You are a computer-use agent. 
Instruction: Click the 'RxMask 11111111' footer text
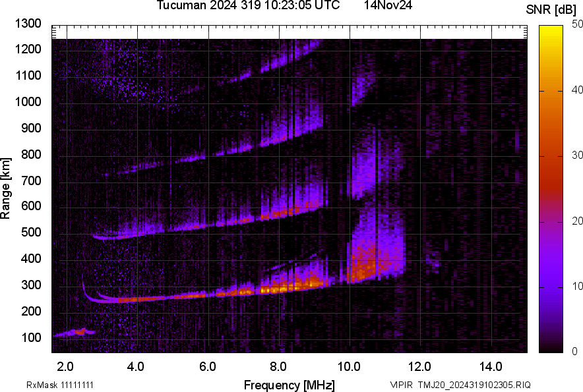59,385
